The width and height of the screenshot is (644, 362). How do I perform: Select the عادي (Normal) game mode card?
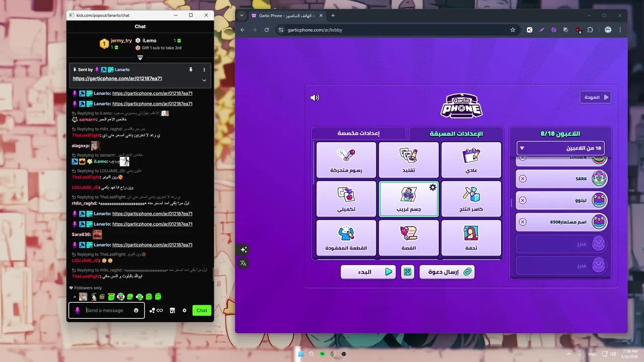pos(471,160)
